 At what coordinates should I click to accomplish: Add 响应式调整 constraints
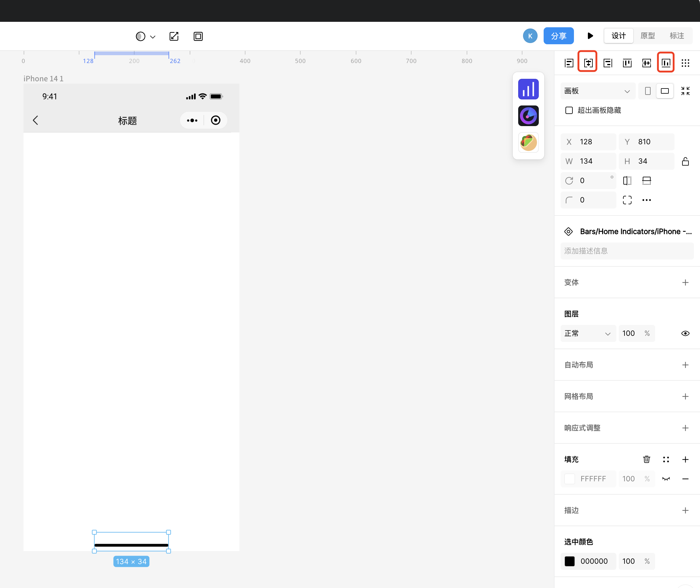click(x=685, y=428)
